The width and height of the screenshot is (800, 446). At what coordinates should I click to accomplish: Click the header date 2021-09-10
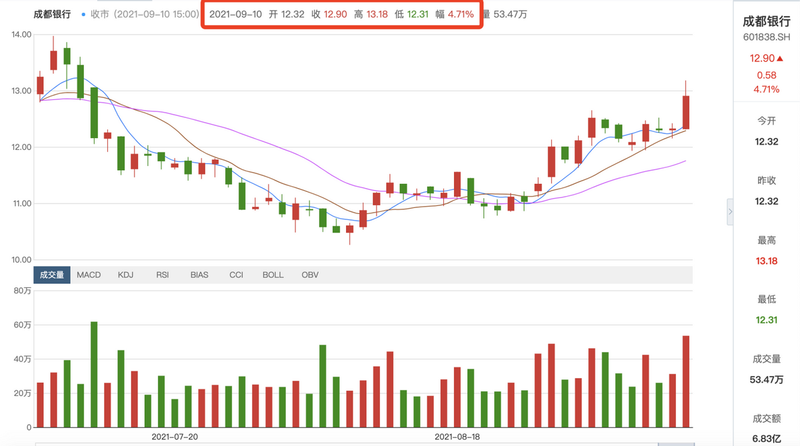pyautogui.click(x=235, y=14)
